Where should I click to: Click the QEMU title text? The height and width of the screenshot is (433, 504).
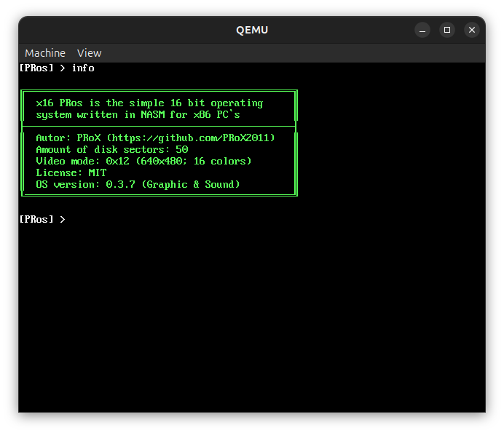coord(252,30)
